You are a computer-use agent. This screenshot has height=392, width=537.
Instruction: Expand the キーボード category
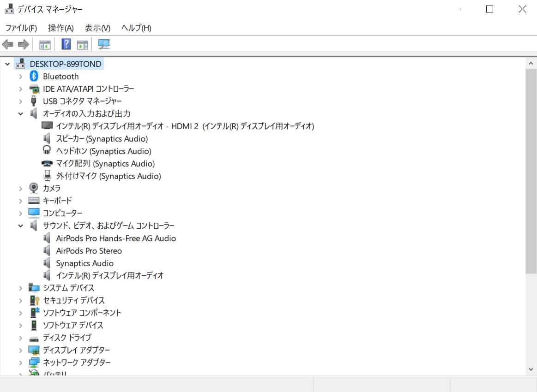click(21, 201)
